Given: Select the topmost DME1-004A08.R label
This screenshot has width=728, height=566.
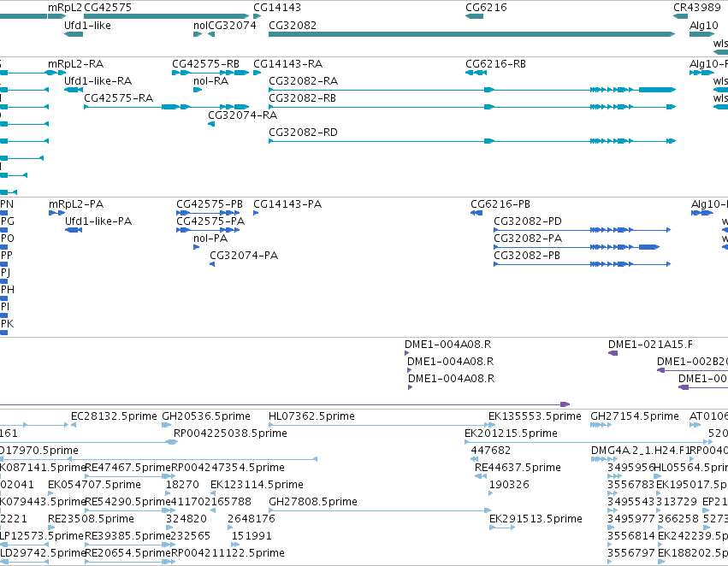Looking at the screenshot, I should click(448, 345).
